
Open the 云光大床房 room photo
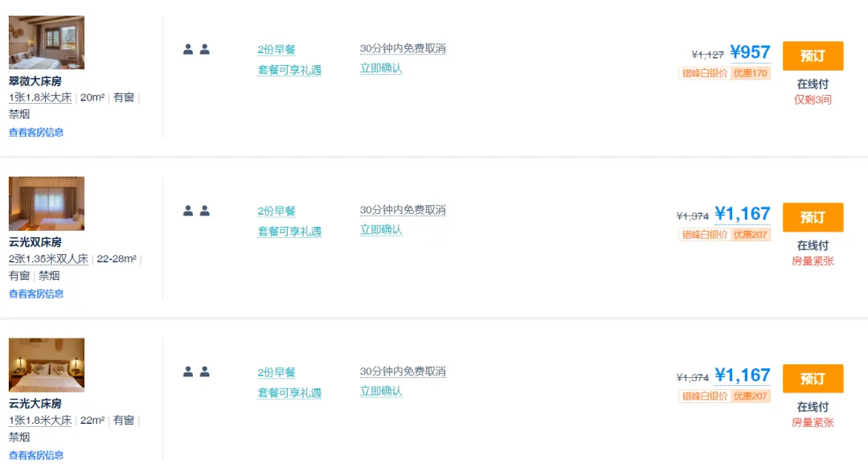[x=47, y=365]
